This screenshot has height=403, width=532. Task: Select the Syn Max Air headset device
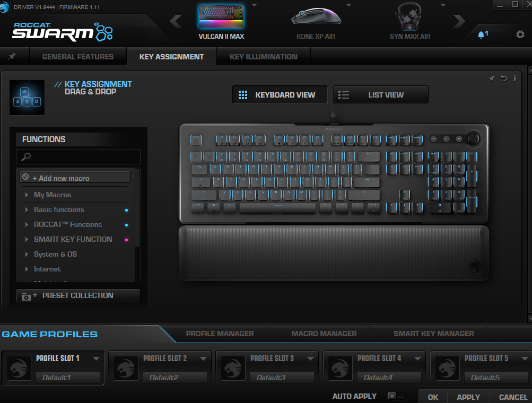(409, 22)
